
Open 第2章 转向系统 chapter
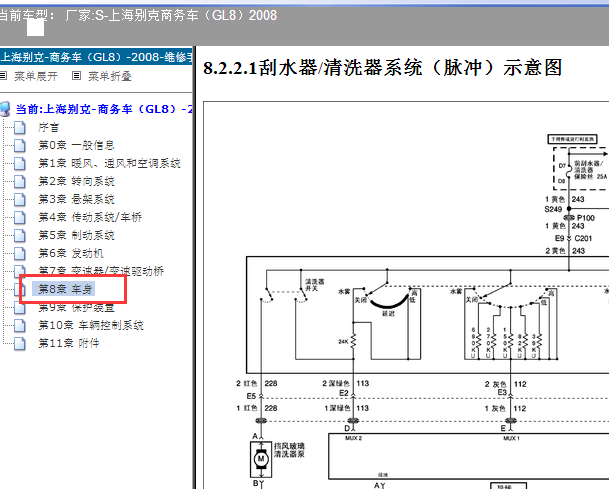77,181
